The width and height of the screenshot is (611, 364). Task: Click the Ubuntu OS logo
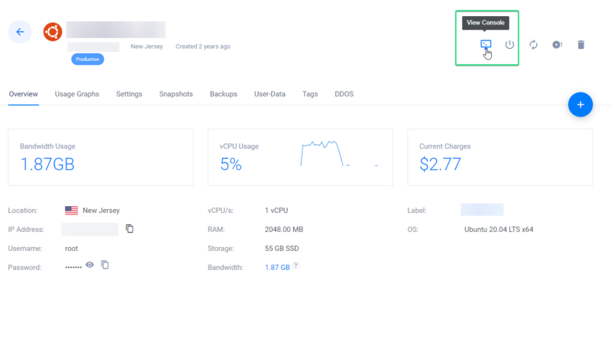tap(53, 32)
